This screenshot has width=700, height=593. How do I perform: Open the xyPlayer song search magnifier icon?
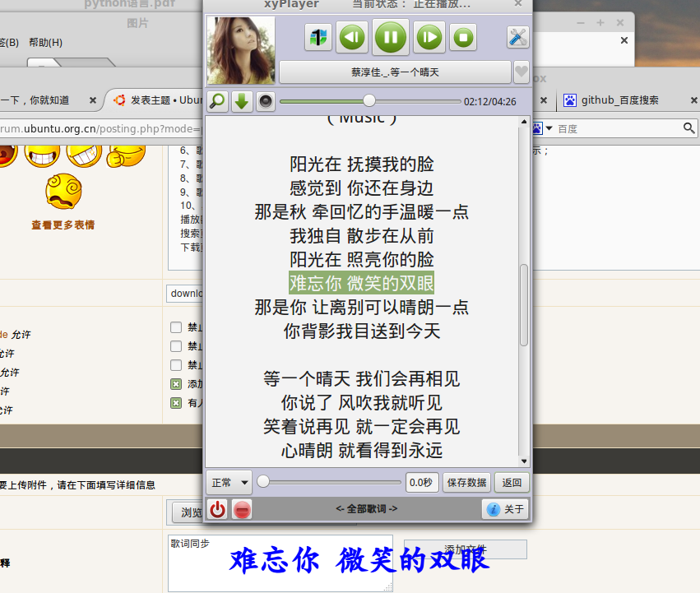[217, 101]
